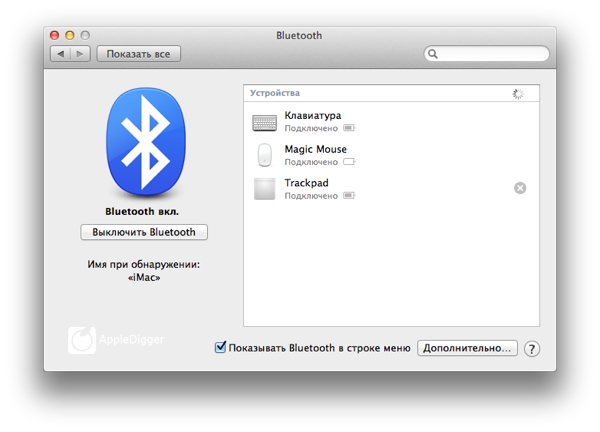Viewport: 600px width, 432px height.
Task: Select the Trackpad device icon
Action: click(265, 189)
